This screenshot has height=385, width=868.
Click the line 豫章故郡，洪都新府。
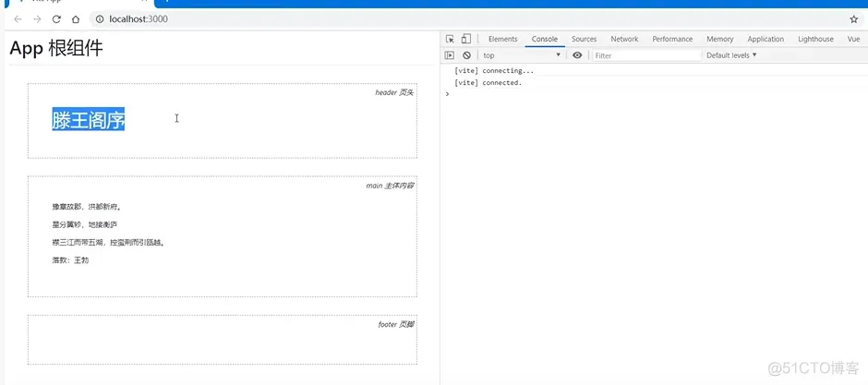pos(87,207)
